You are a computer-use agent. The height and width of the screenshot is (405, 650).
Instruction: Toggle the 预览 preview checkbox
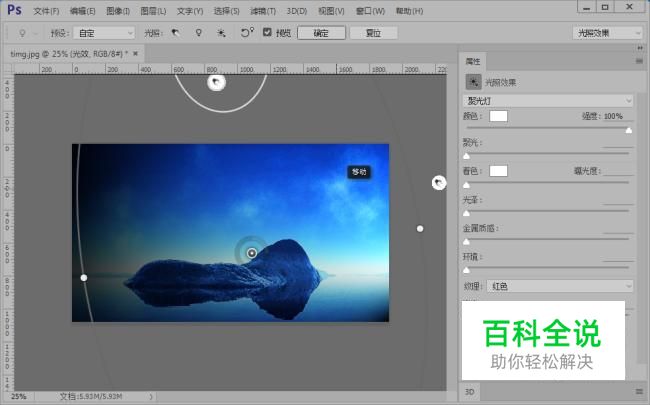(x=267, y=32)
